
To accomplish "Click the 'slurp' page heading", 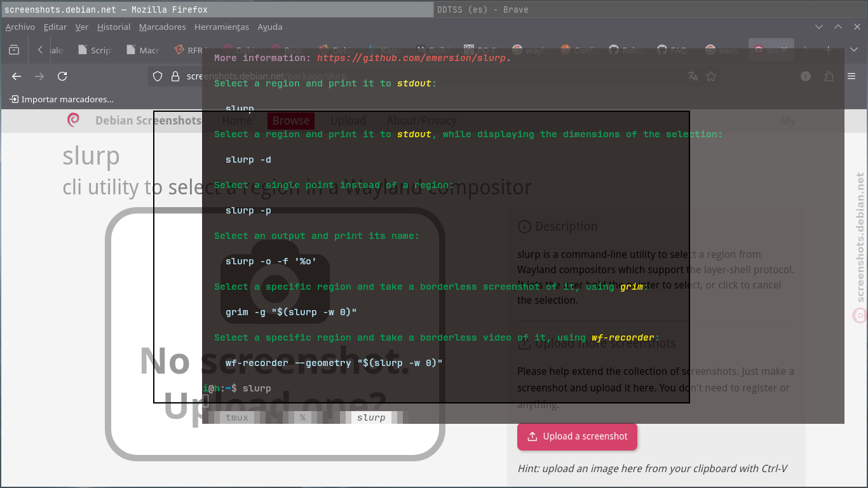I will (x=91, y=156).
